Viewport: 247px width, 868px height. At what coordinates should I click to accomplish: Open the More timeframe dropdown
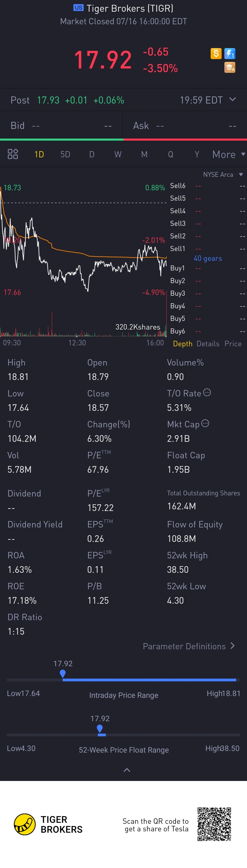228,154
